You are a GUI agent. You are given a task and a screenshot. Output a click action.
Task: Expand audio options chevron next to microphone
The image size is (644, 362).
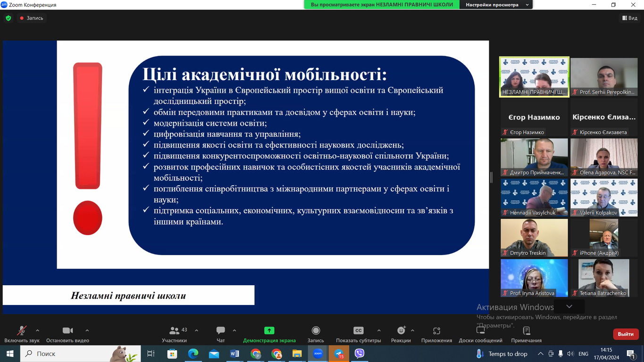38,330
